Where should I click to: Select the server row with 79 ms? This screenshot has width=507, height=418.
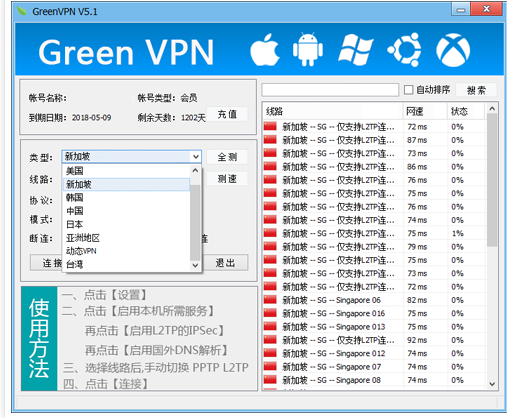click(374, 247)
